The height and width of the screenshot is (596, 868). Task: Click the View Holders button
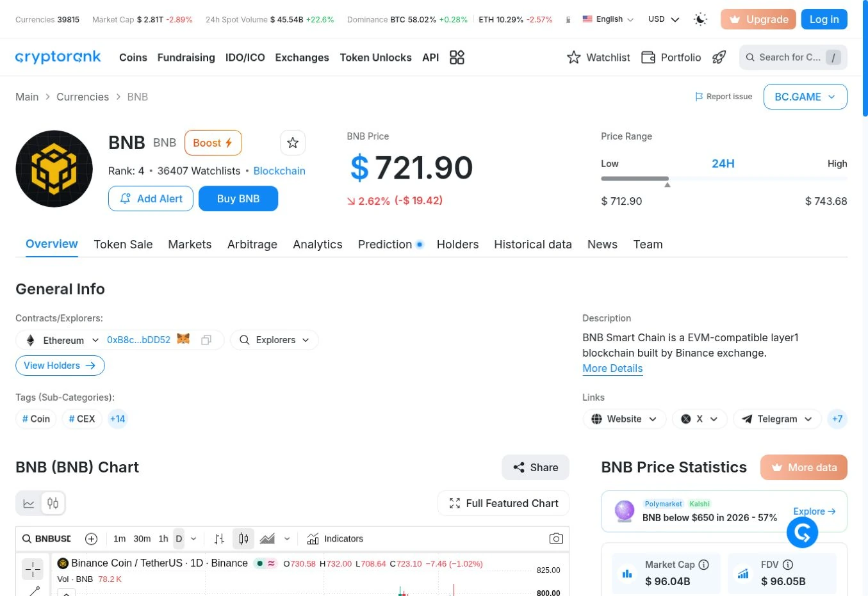[x=60, y=366]
